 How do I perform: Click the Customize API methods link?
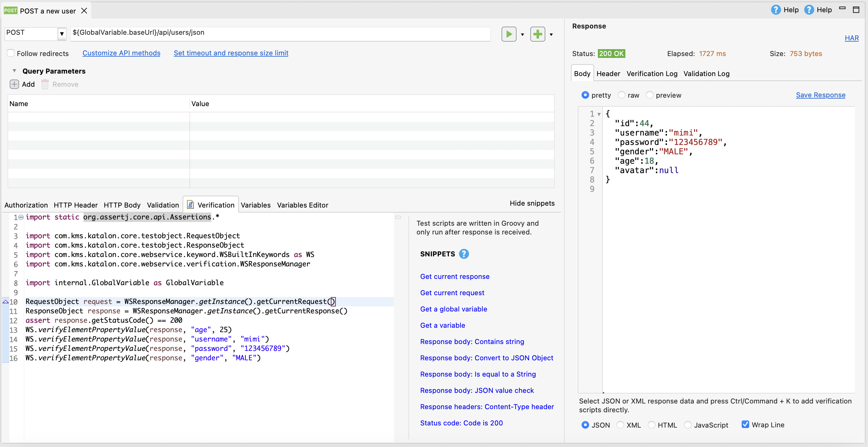click(x=121, y=53)
